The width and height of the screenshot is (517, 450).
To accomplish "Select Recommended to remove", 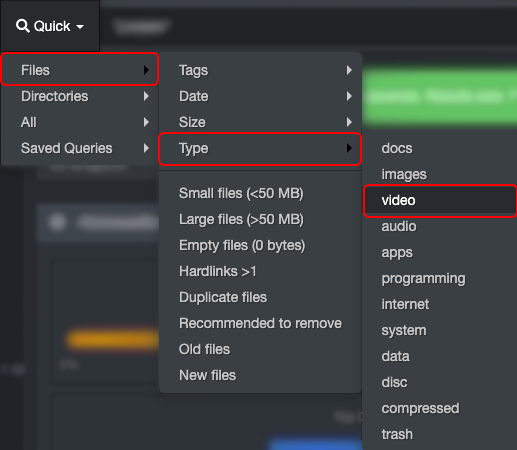I will coord(260,323).
